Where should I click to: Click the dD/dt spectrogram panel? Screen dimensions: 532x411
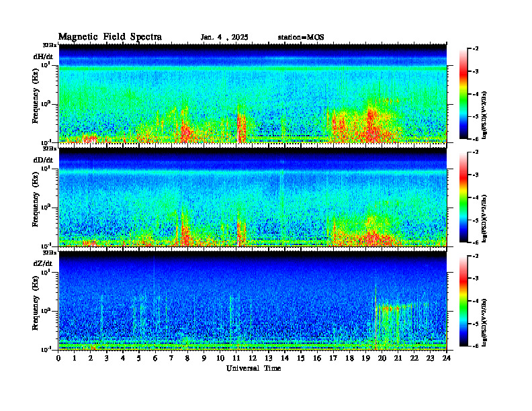(253, 197)
